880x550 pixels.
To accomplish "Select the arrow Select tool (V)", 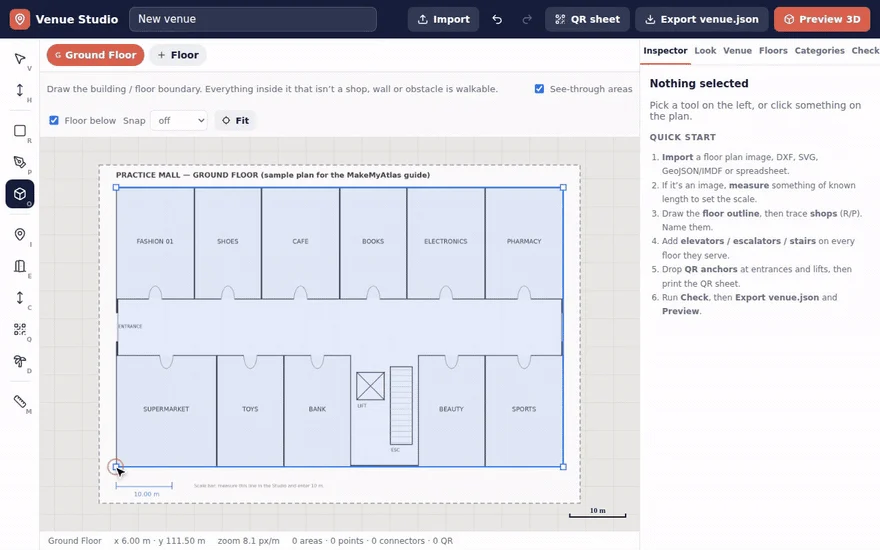I will point(20,59).
